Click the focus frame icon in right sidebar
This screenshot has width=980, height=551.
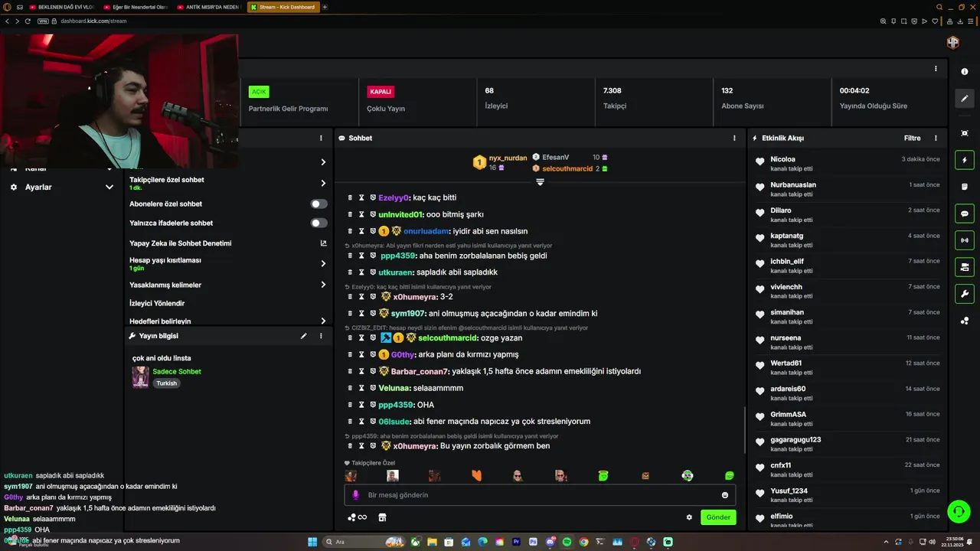click(964, 133)
